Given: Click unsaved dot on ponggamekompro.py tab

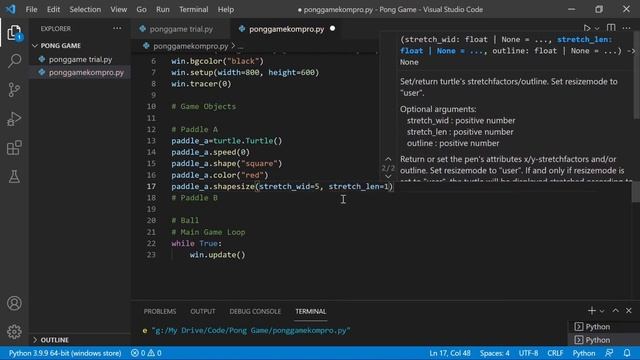Looking at the screenshot, I should [x=332, y=29].
